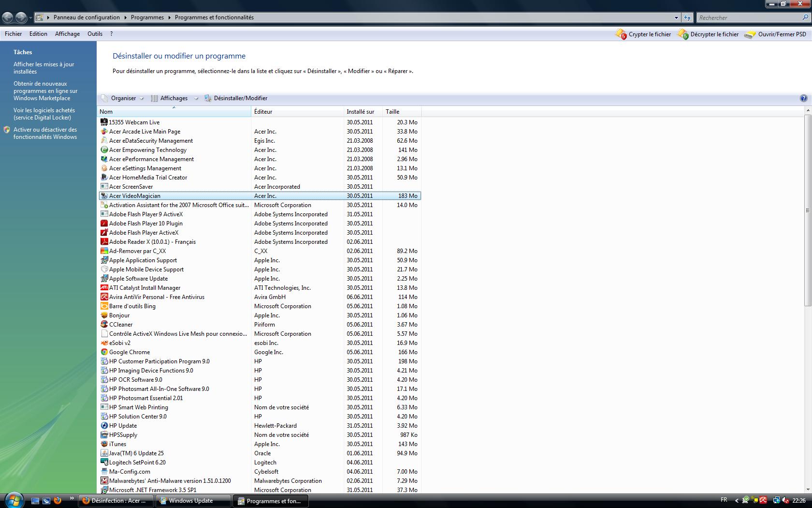The height and width of the screenshot is (508, 812).
Task: Click the Avira AntiVir Personal icon
Action: pyautogui.click(x=104, y=297)
